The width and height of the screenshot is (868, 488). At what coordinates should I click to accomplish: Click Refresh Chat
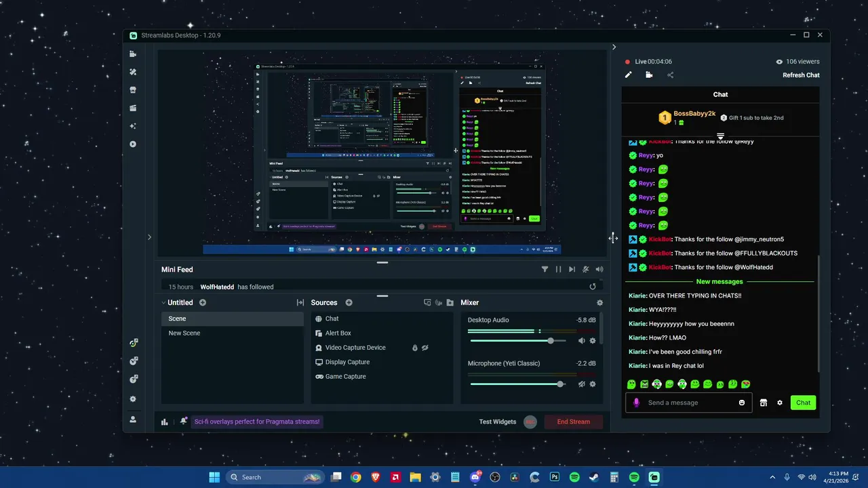point(801,75)
